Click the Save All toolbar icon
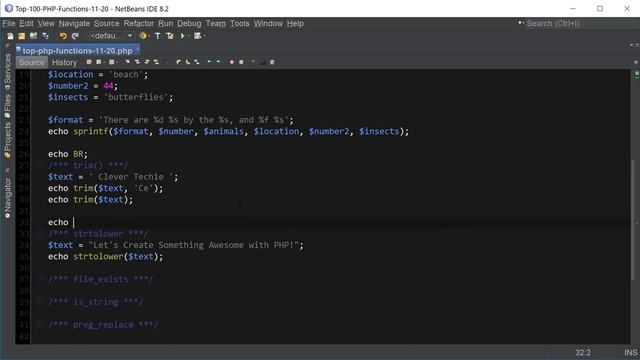The image size is (640, 360). coord(45,36)
